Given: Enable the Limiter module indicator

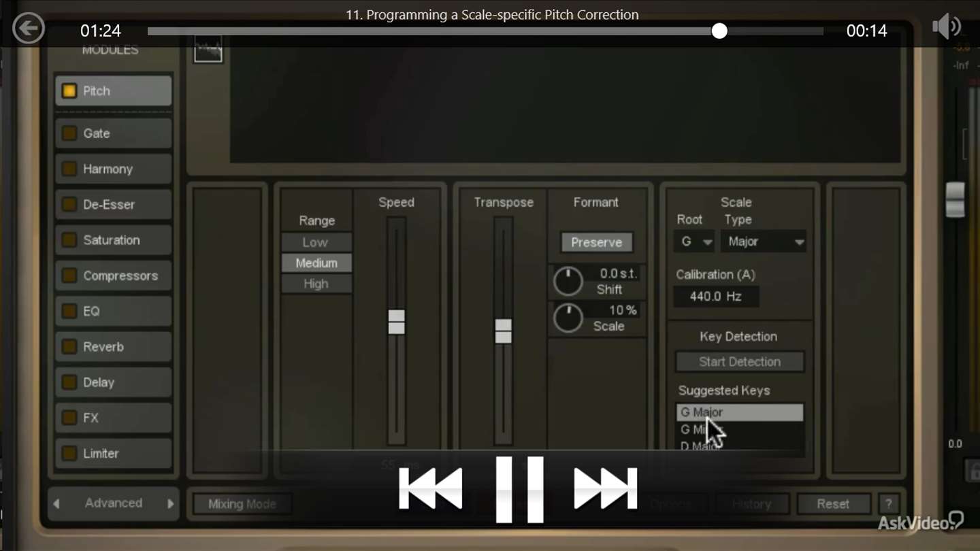Looking at the screenshot, I should (69, 453).
